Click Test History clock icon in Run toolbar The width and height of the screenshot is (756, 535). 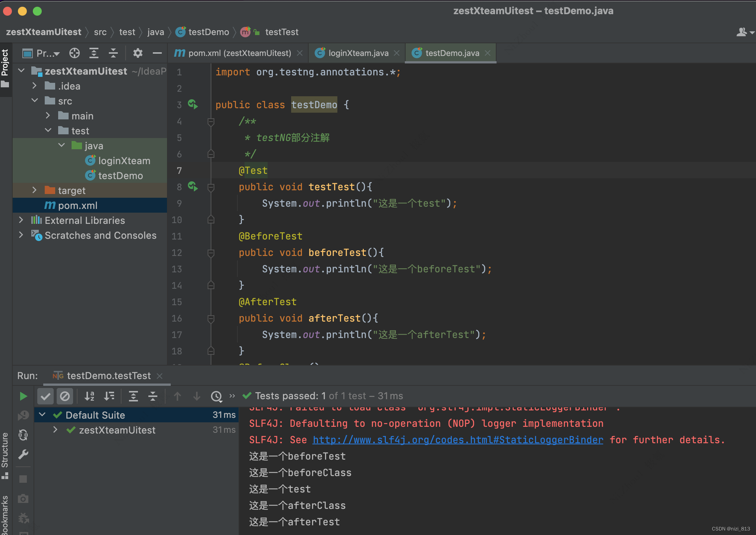(216, 396)
